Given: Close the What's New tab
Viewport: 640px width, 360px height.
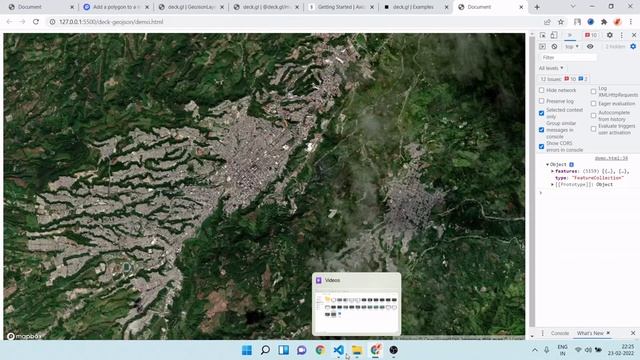Looking at the screenshot, I should [x=608, y=333].
